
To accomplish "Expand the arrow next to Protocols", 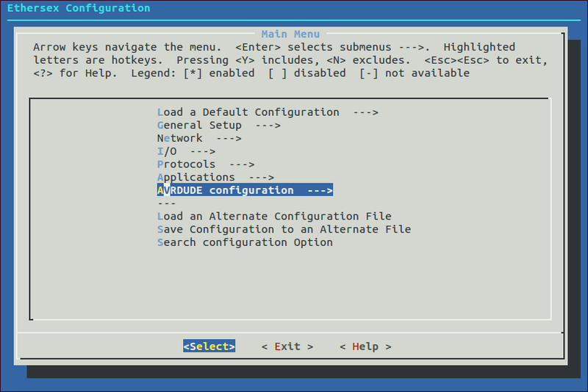I will pos(242,164).
